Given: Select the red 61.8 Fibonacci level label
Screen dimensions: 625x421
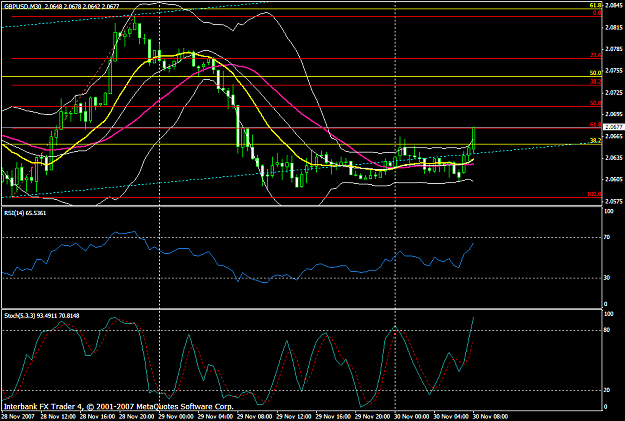Looking at the screenshot, I should click(x=596, y=125).
